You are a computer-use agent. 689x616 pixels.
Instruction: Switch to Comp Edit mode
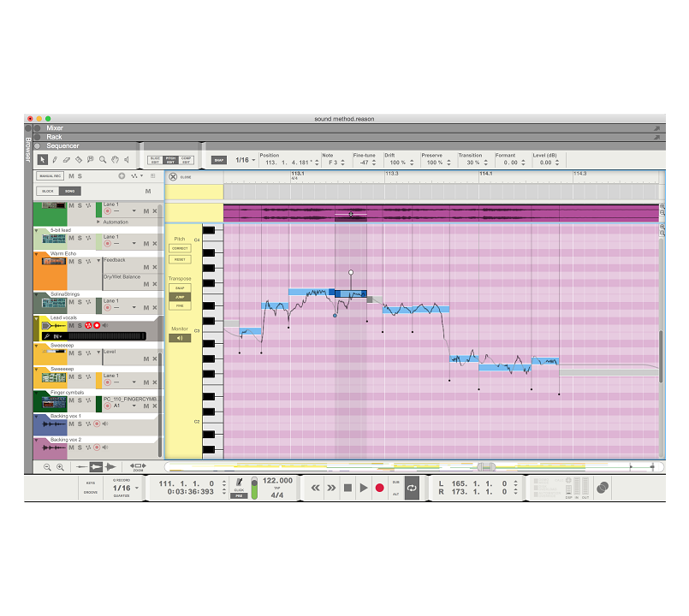(186, 160)
